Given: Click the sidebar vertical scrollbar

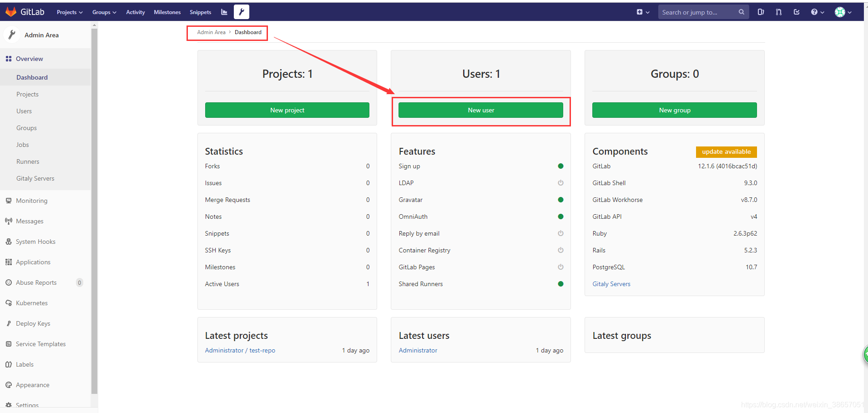Looking at the screenshot, I should coord(95,212).
